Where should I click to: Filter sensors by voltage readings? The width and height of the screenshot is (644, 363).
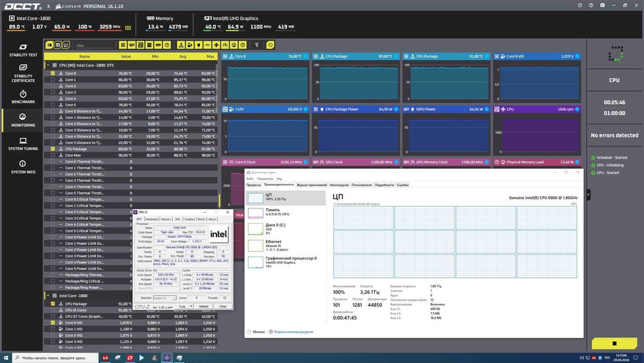pos(190,44)
